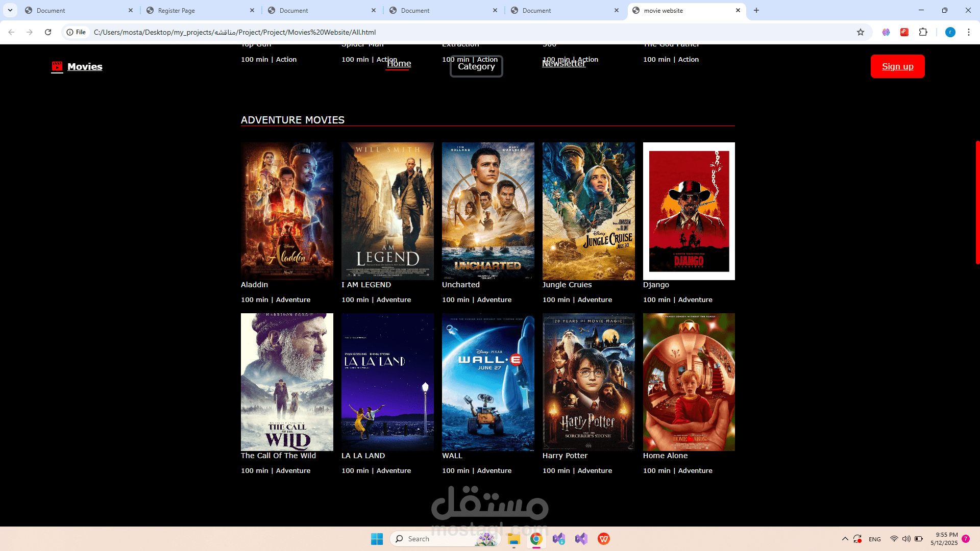Screen dimensions: 980x551
Task: Open a new browser tab
Action: point(756,10)
